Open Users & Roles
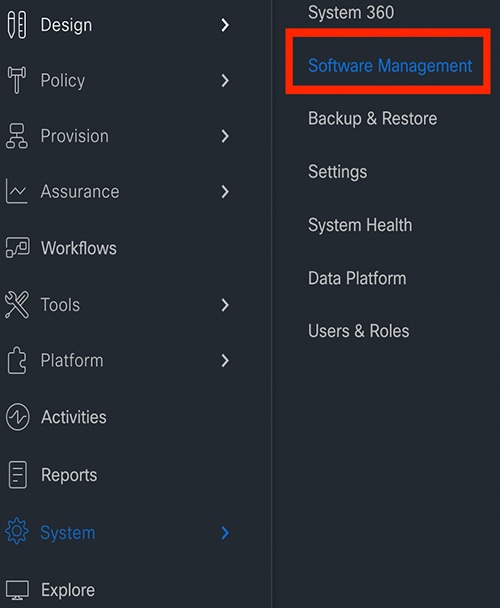This screenshot has height=608, width=500. coord(358,331)
